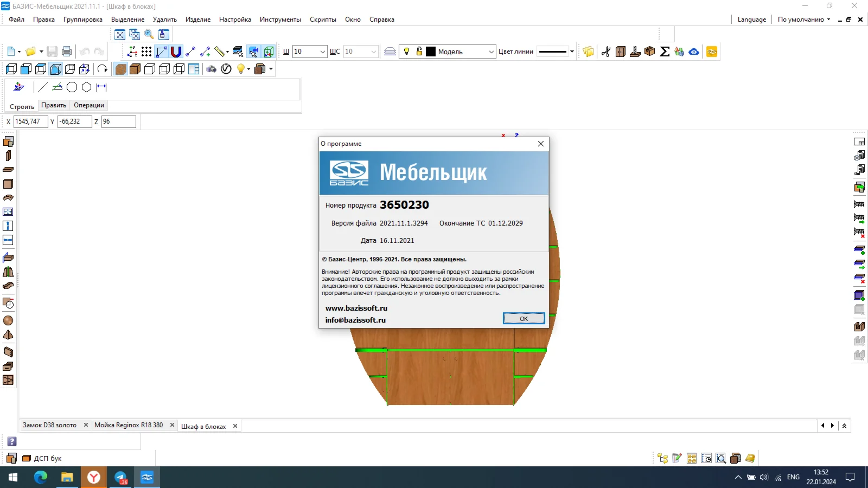Click the scissors cutting icon
868x488 pixels.
(x=606, y=52)
